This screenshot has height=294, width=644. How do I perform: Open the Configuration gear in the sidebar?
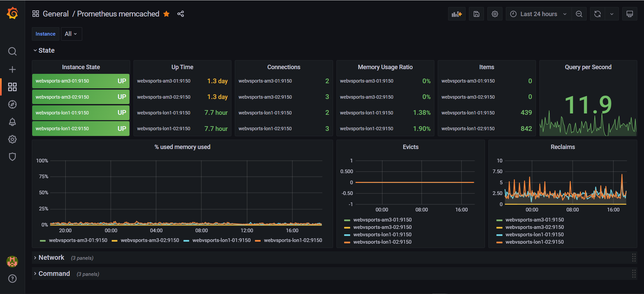click(x=12, y=139)
